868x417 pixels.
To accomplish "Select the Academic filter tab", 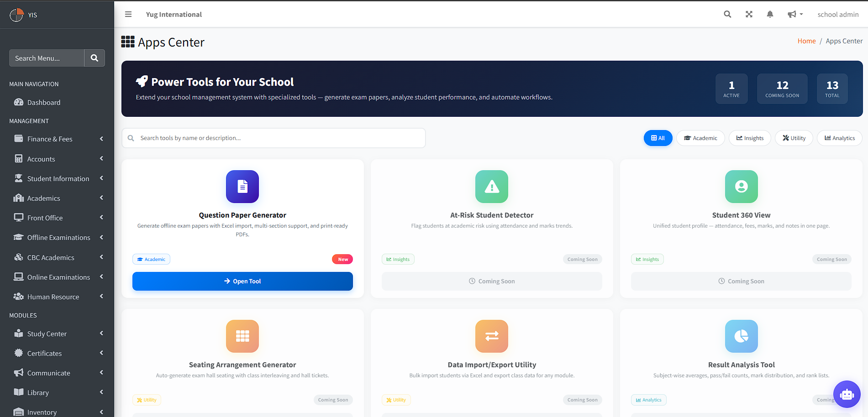I will click(x=700, y=138).
